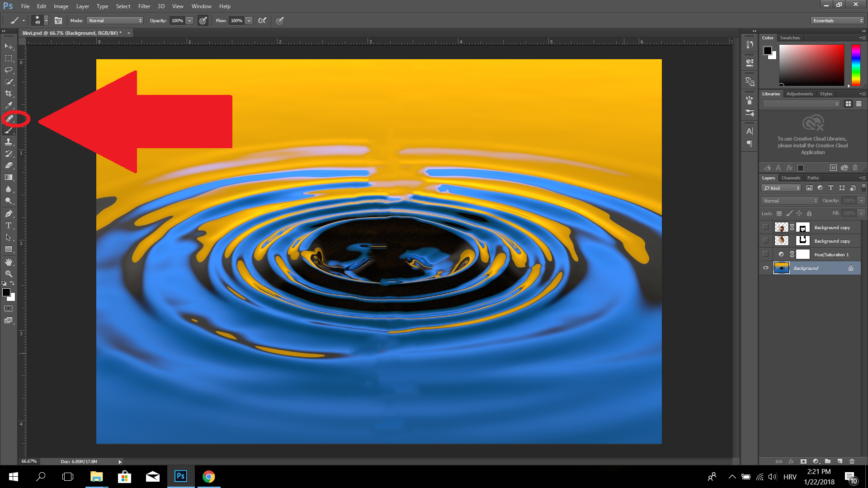The width and height of the screenshot is (868, 488).
Task: Open Chrome from the Windows taskbar
Action: (208, 477)
